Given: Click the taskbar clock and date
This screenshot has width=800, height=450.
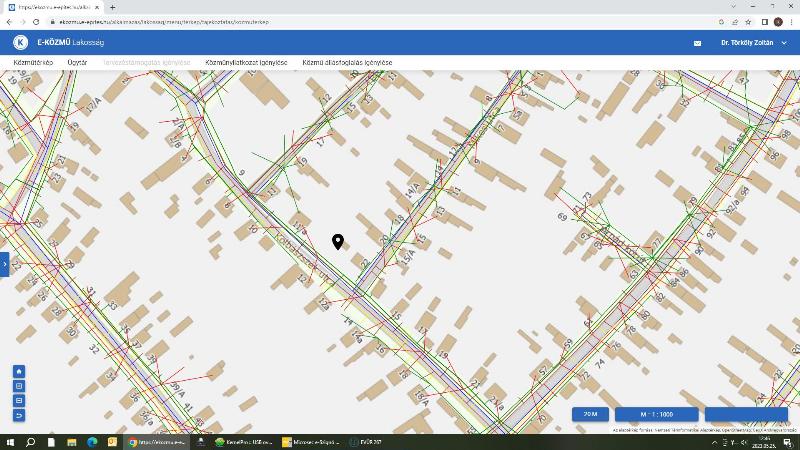Looking at the screenshot, I should click(765, 442).
